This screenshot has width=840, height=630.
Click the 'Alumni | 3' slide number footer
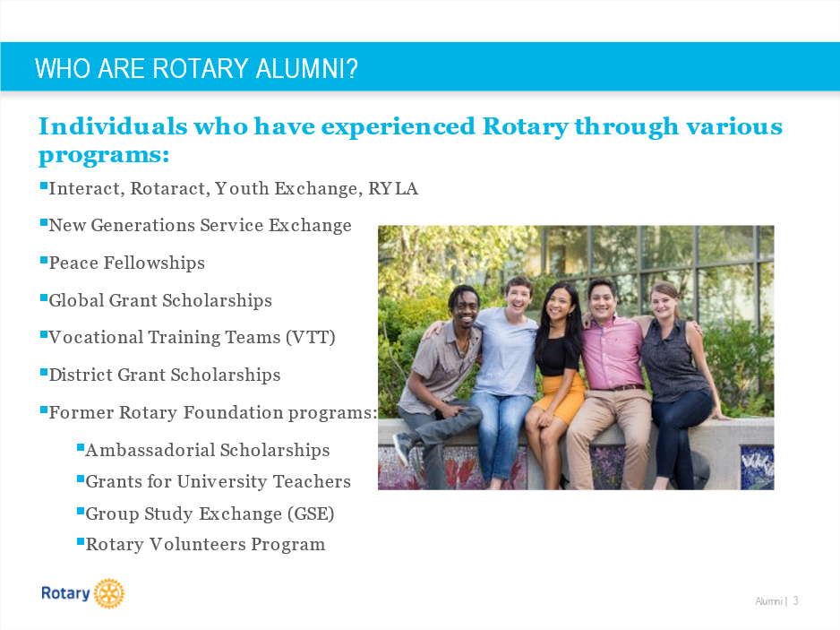coord(776,601)
